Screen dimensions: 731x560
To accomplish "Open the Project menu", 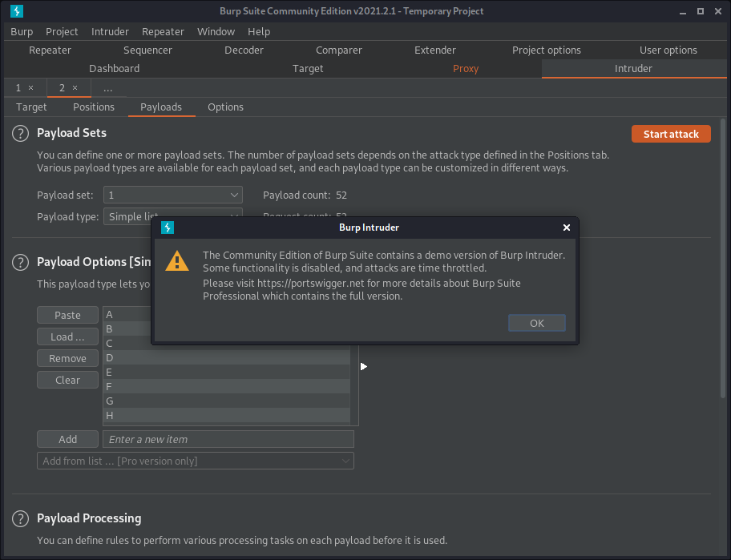I will 62,32.
